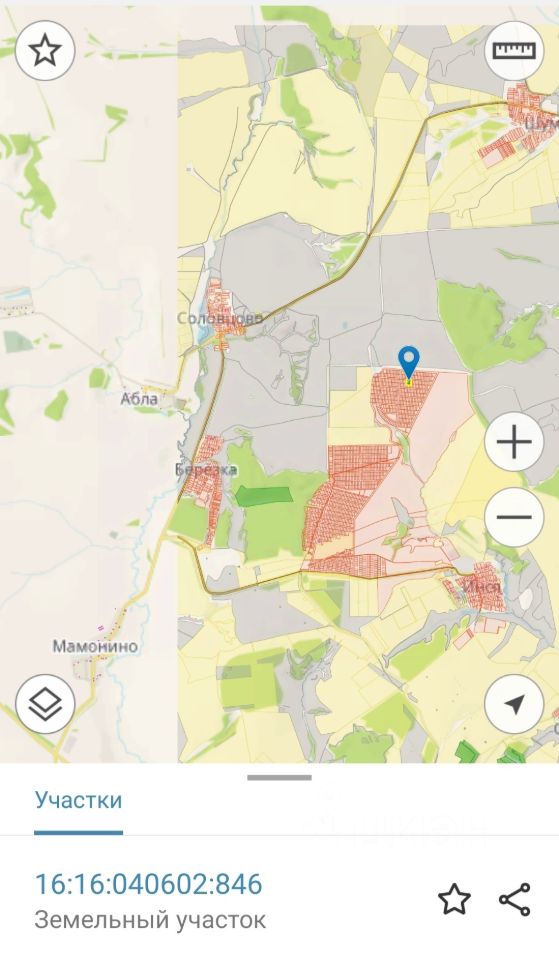This screenshot has height=960, width=559.
Task: Click the Мамонино village label
Action: pyautogui.click(x=95, y=646)
